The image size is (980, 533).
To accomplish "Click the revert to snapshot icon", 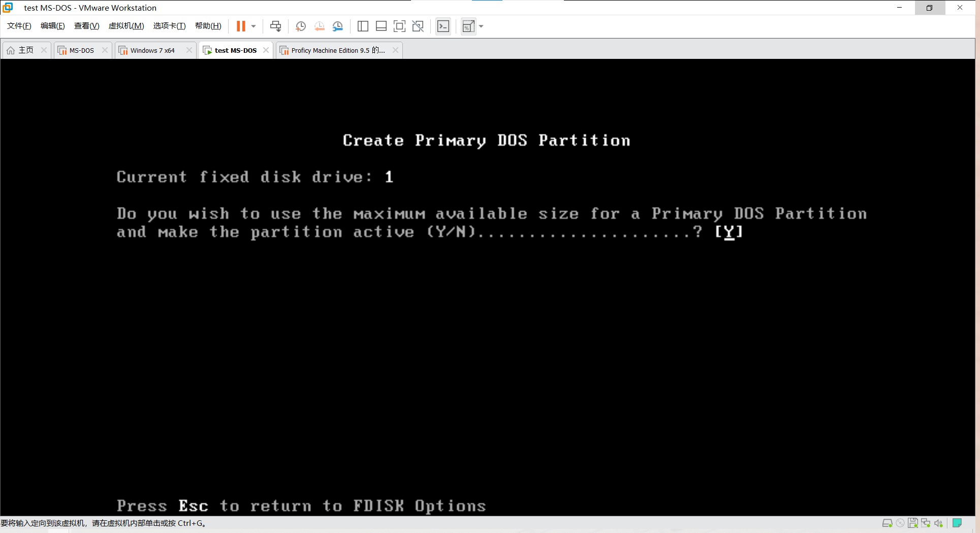I will click(x=320, y=26).
